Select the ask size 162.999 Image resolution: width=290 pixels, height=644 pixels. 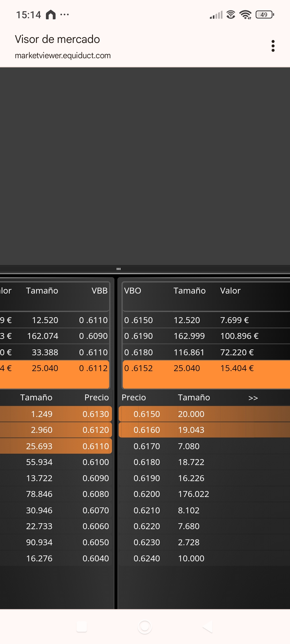(189, 336)
